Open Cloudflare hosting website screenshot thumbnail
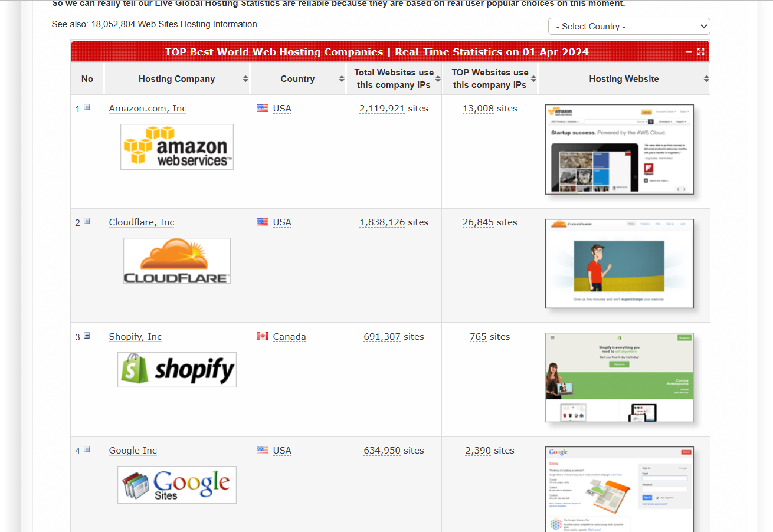The image size is (773, 532). pyautogui.click(x=620, y=264)
